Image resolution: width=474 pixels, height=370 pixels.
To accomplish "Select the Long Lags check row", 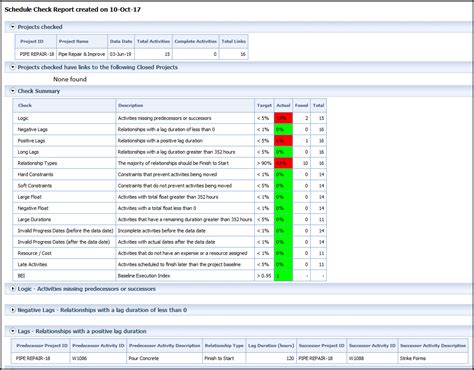I will tap(170, 152).
